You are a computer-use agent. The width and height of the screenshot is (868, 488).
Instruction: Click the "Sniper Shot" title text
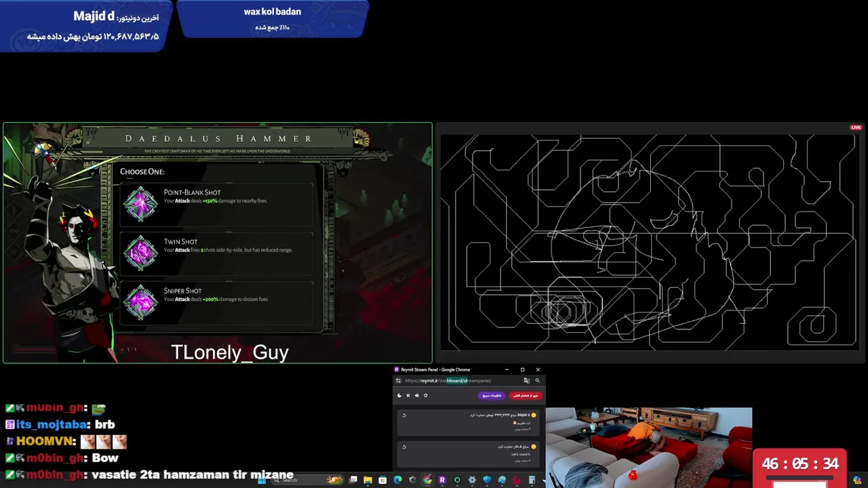[x=182, y=291]
